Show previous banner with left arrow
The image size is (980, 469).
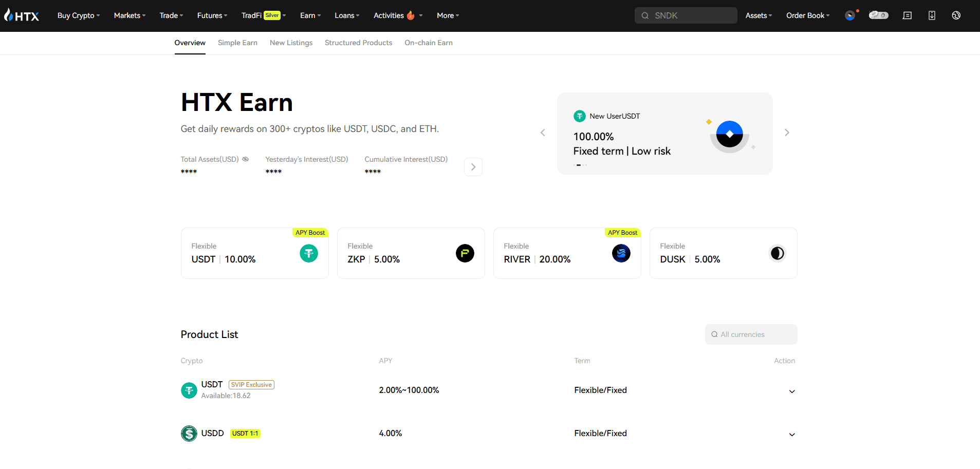pyautogui.click(x=543, y=133)
